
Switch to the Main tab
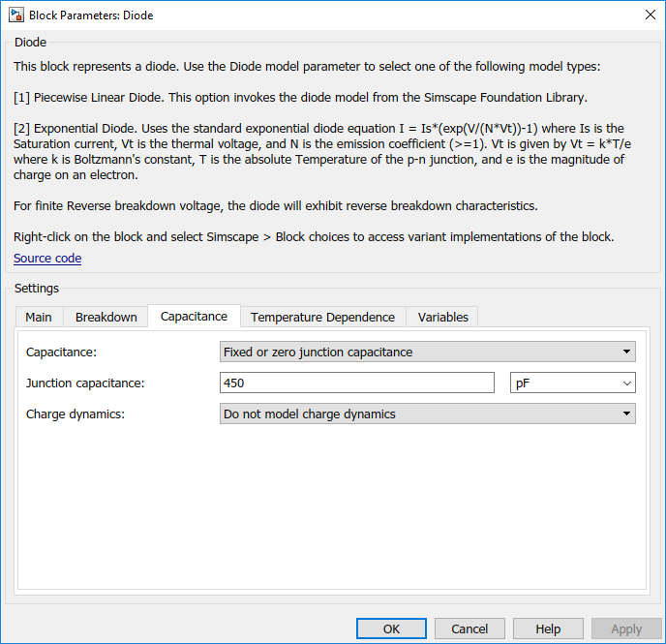coord(39,317)
